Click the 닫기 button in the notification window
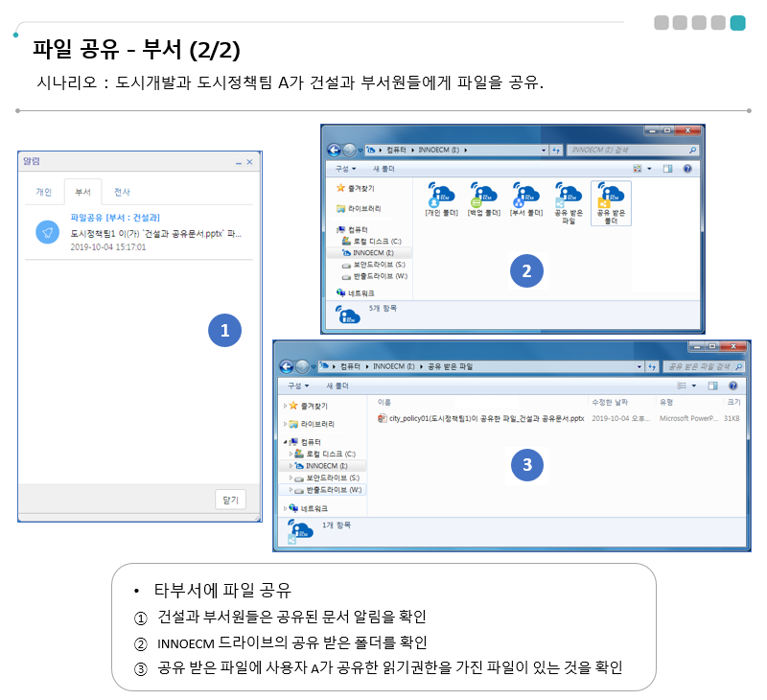 231,499
